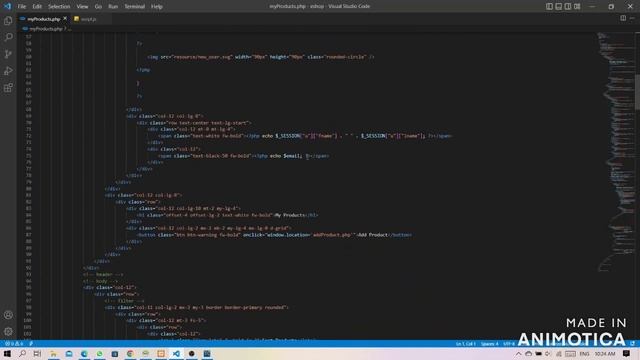
Task: Open the Windows Action Center notifications
Action: (626, 353)
